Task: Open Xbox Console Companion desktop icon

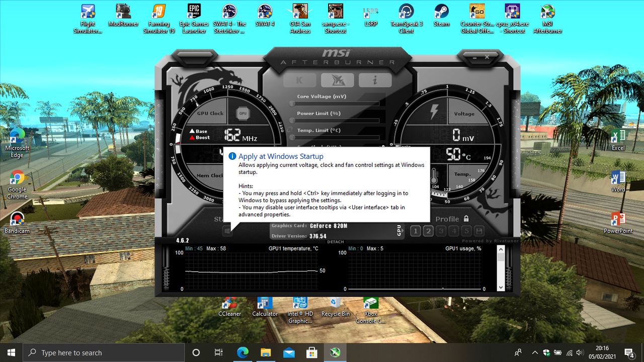Action: pos(371,310)
